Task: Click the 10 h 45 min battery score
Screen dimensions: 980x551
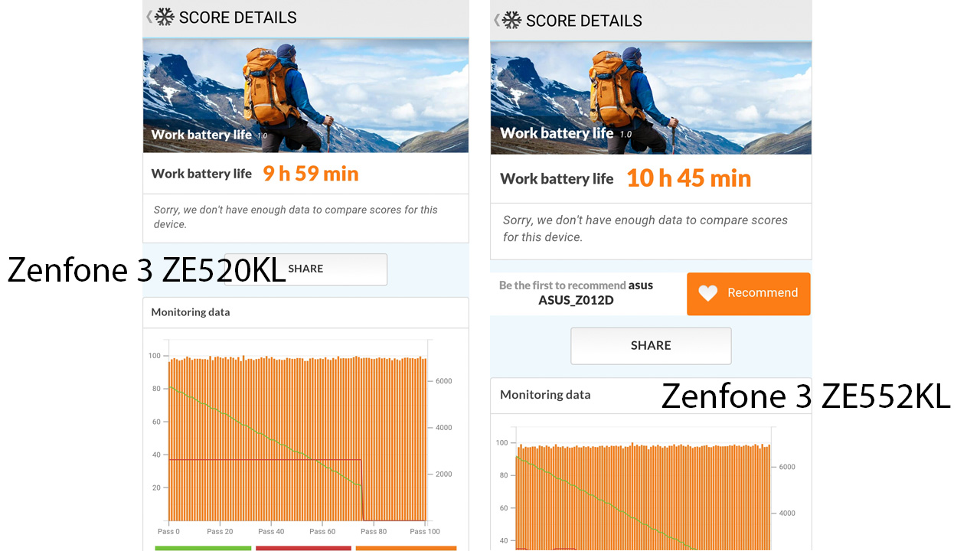Action: pyautogui.click(x=688, y=178)
